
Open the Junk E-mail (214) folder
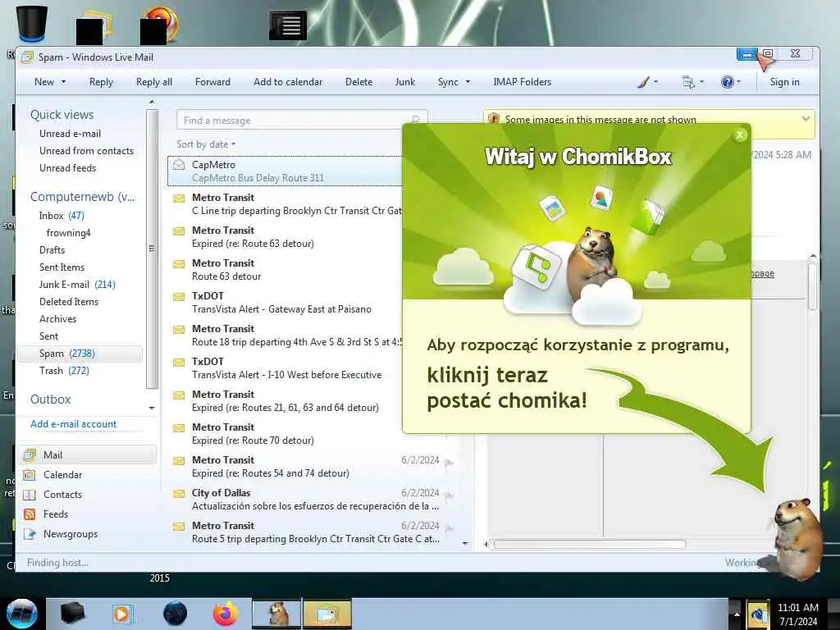click(77, 285)
